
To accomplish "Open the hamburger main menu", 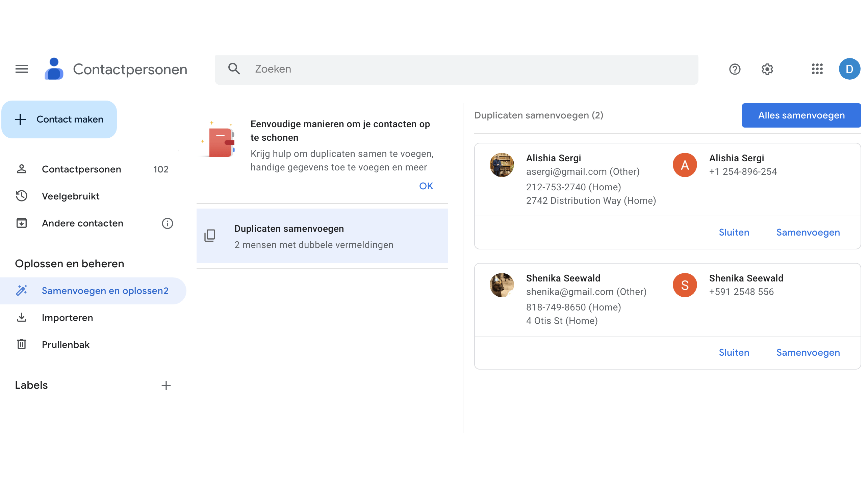I will [x=22, y=69].
